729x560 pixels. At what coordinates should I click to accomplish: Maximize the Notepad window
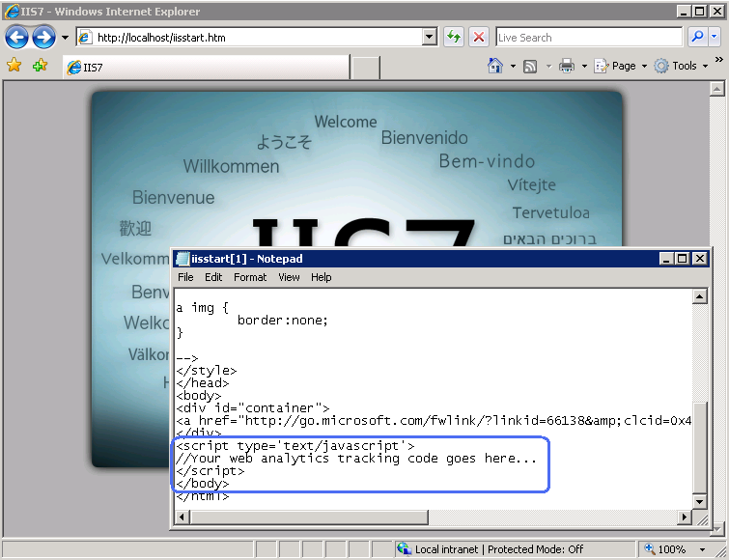click(x=682, y=259)
